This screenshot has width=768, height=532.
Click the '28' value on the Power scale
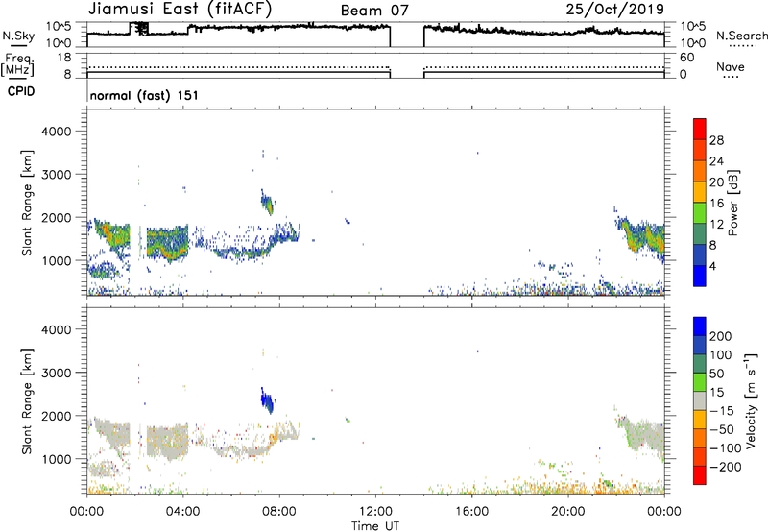point(716,140)
